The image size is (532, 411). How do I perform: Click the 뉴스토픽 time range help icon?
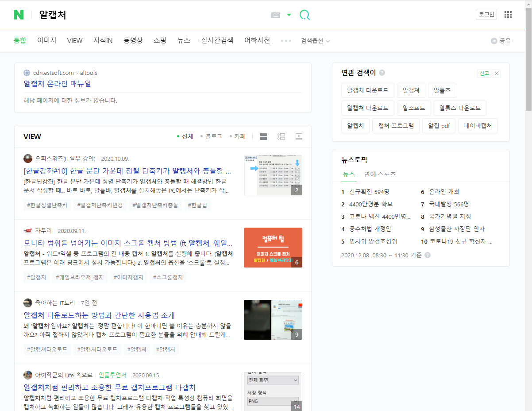point(428,255)
